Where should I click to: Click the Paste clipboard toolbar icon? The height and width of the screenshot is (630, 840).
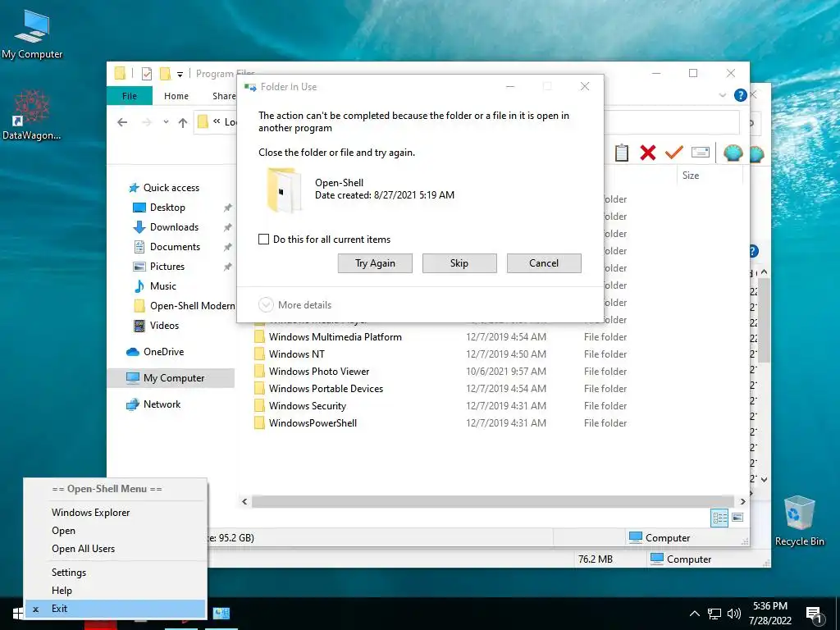click(622, 153)
